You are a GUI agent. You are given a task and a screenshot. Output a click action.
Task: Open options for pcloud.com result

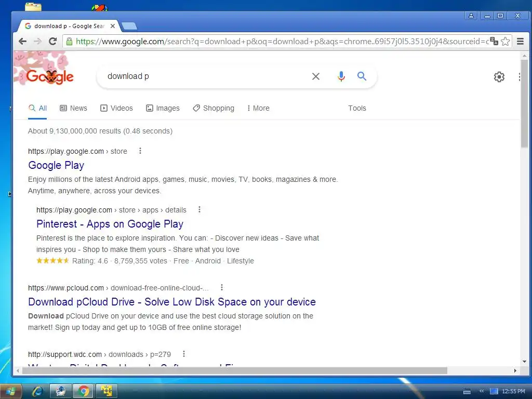(222, 287)
